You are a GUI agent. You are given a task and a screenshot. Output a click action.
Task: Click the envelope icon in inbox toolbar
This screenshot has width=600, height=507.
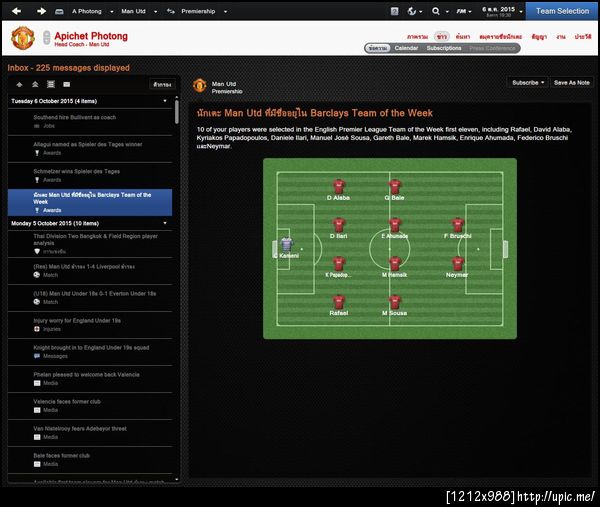[67, 85]
